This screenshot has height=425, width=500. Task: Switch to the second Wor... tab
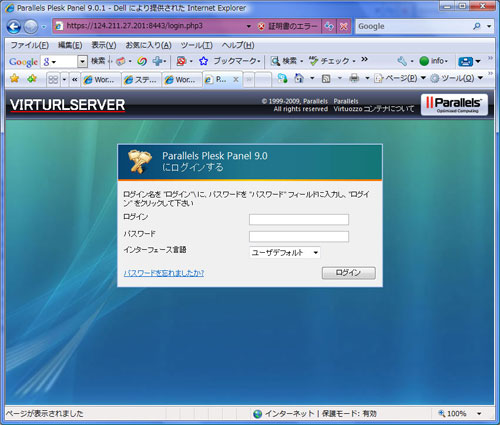[182, 79]
